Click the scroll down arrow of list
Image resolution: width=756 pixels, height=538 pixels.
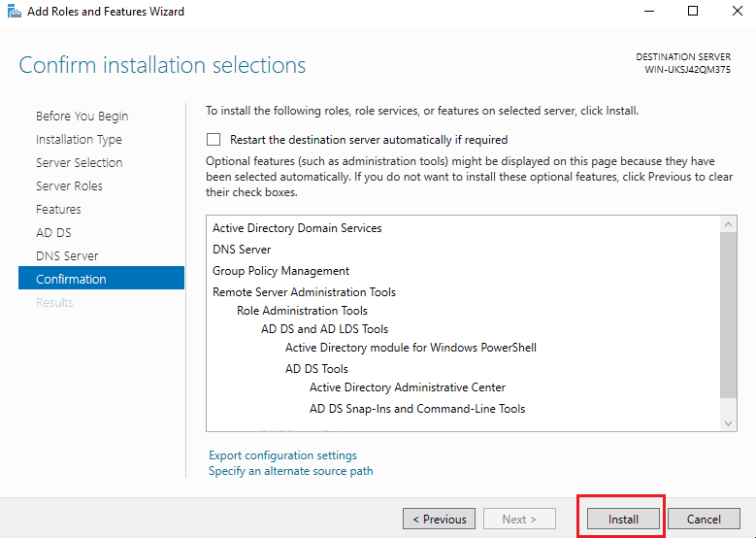click(728, 423)
